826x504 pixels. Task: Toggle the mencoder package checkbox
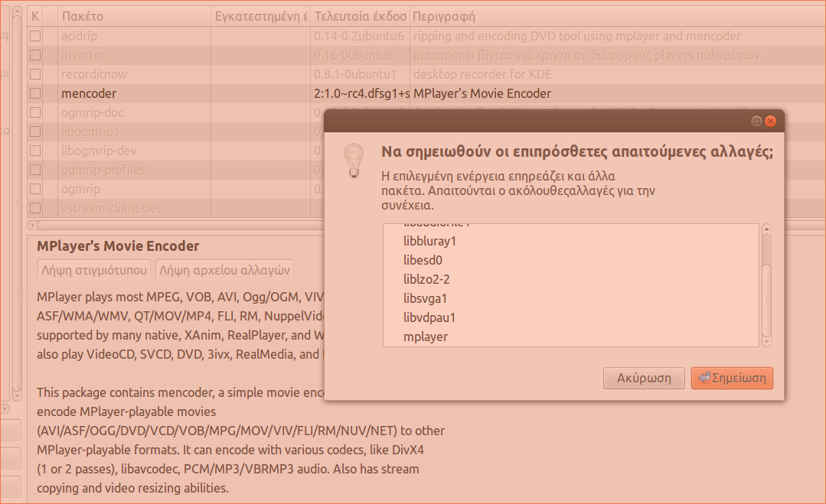click(35, 93)
